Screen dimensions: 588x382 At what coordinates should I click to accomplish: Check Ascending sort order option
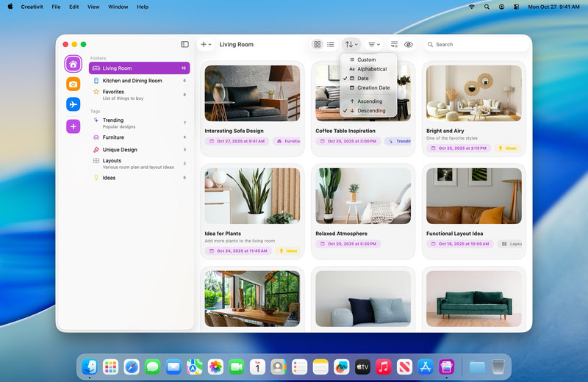tap(370, 101)
